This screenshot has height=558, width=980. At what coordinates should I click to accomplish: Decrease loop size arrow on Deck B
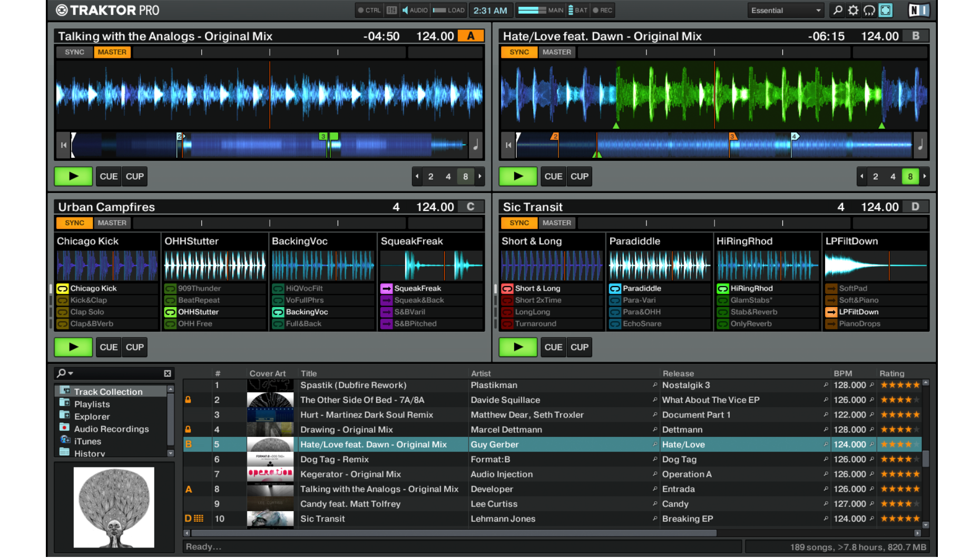point(862,176)
